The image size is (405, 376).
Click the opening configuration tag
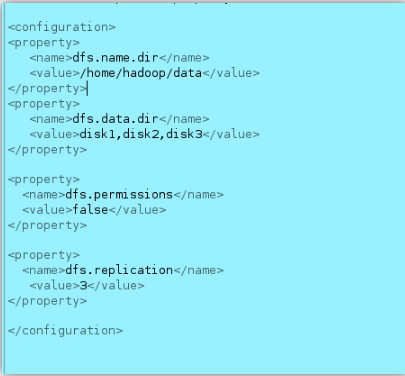click(x=62, y=27)
